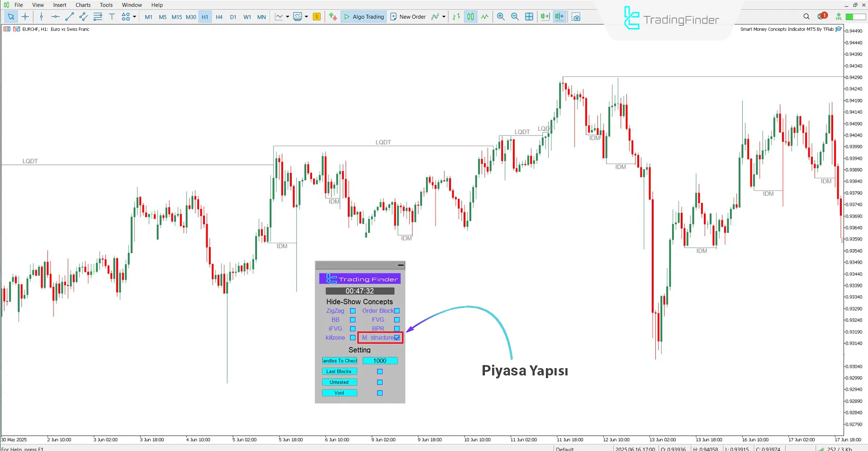Select the text label tool
This screenshot has height=451, width=868.
click(x=112, y=17)
